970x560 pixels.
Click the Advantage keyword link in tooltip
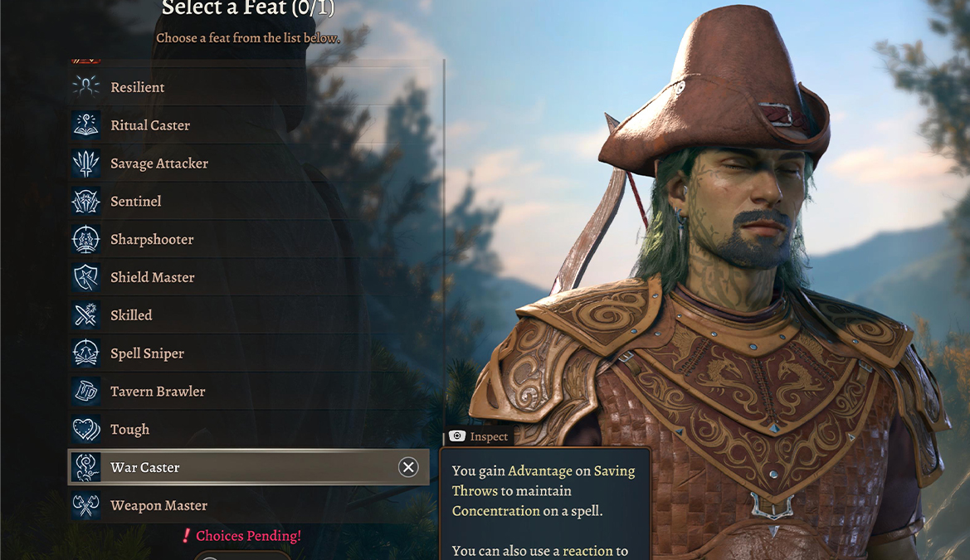(x=540, y=471)
